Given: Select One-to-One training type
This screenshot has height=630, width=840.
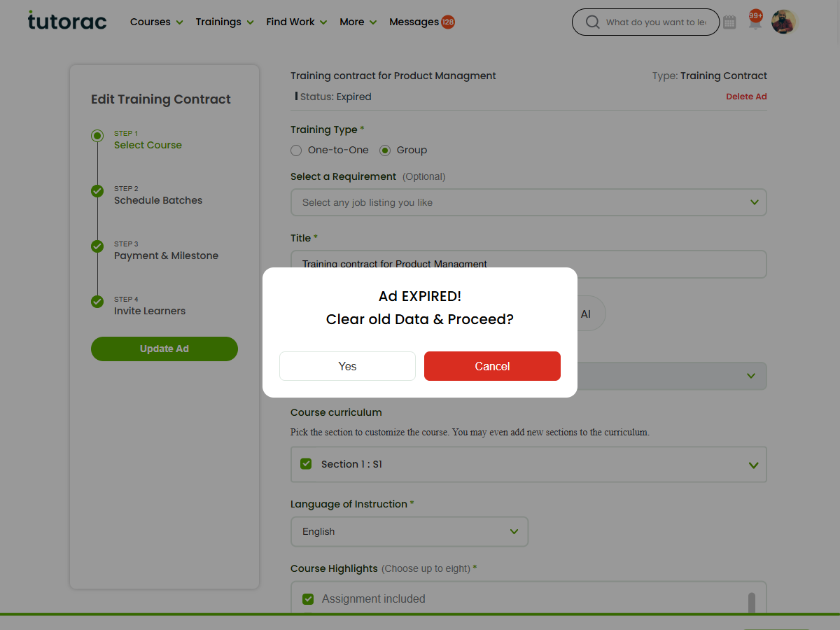Looking at the screenshot, I should click(296, 150).
